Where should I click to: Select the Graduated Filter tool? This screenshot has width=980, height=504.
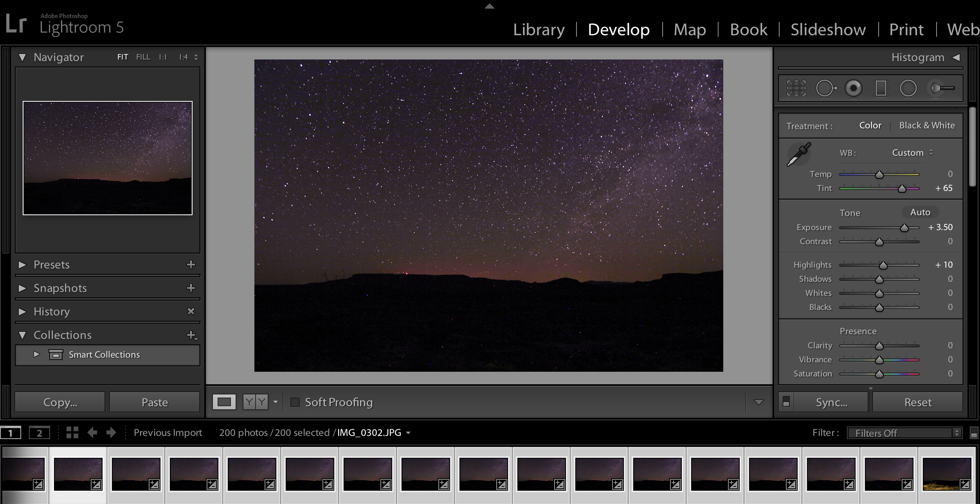(x=881, y=88)
